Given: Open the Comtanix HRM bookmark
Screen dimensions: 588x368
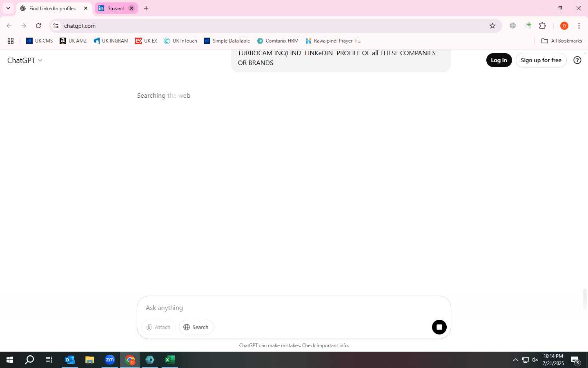Looking at the screenshot, I should coord(278,41).
